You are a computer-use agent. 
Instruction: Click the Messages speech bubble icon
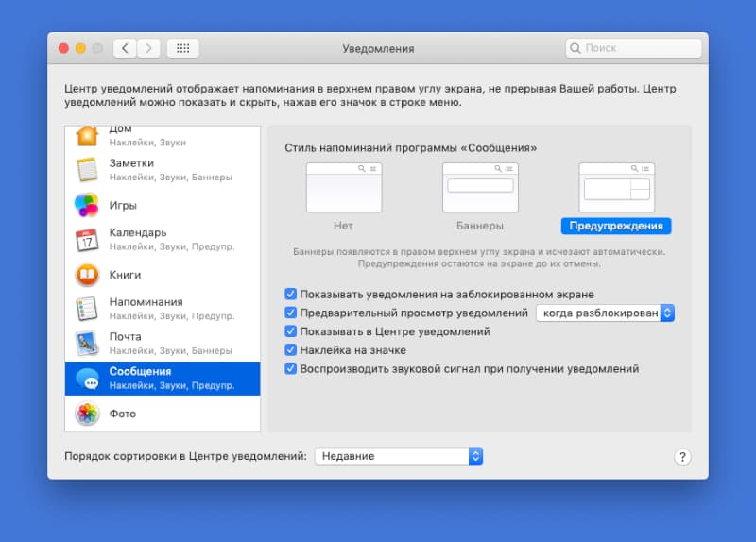point(87,379)
